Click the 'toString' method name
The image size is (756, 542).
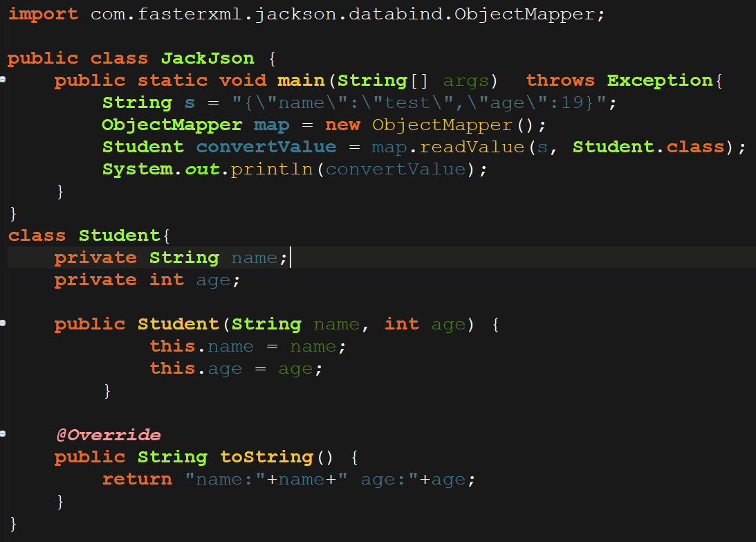pos(266,457)
